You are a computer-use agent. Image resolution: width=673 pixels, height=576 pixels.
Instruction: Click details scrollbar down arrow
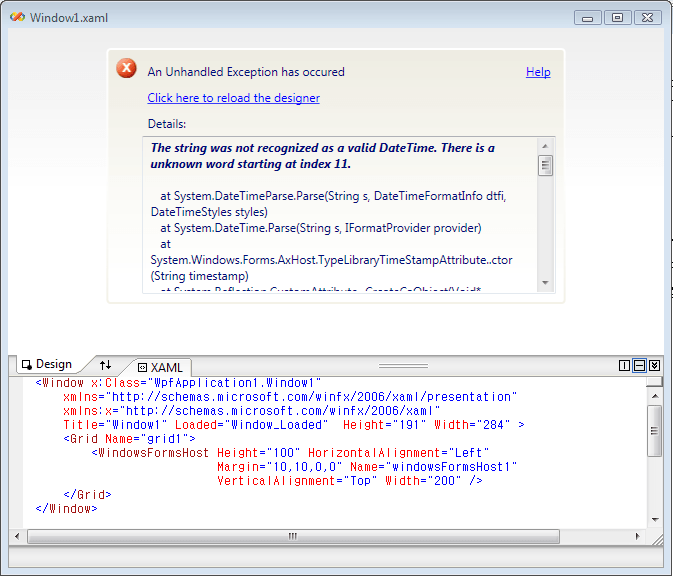(x=545, y=282)
